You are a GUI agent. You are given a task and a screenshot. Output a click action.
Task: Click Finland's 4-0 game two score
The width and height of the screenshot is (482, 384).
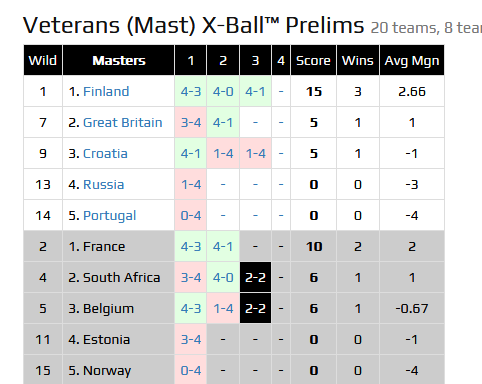point(223,92)
